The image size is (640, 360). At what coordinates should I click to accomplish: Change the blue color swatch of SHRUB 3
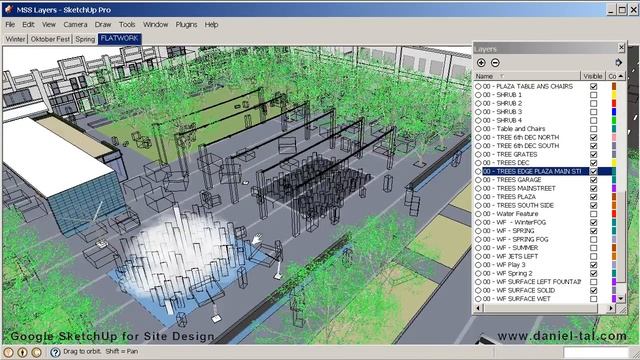click(614, 112)
